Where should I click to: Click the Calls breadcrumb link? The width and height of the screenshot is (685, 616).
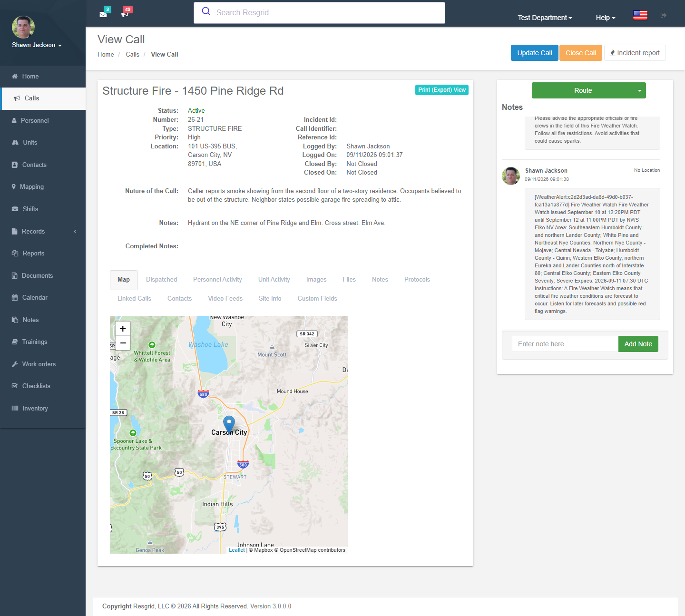pyautogui.click(x=132, y=55)
